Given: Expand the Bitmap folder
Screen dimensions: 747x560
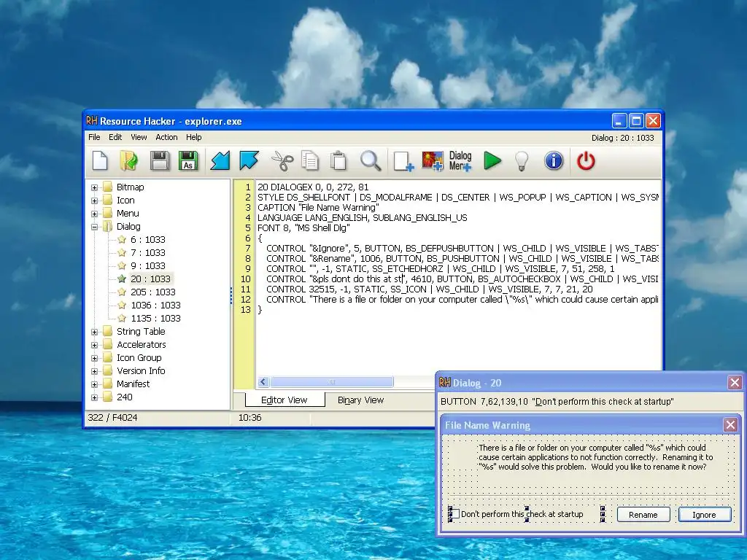Looking at the screenshot, I should (x=94, y=187).
